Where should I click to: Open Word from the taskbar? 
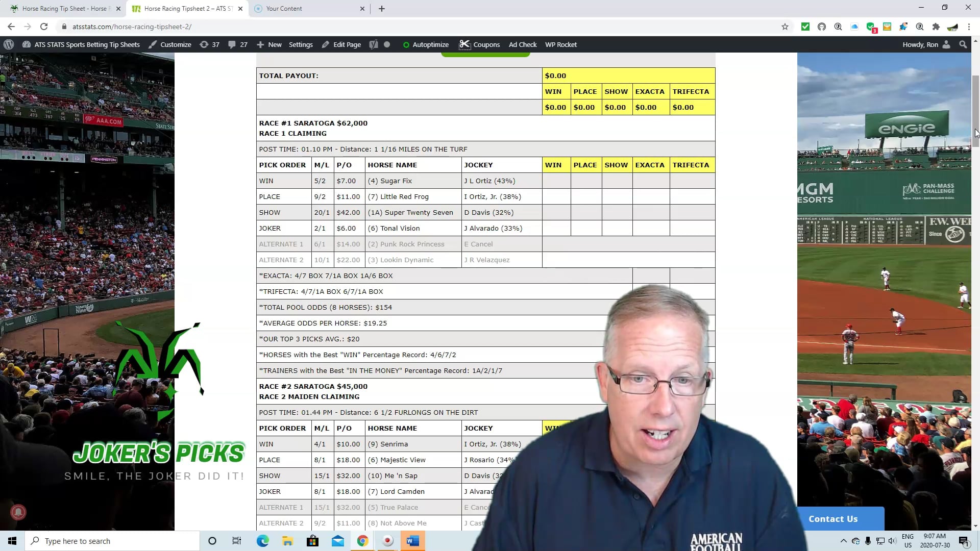tap(412, 541)
